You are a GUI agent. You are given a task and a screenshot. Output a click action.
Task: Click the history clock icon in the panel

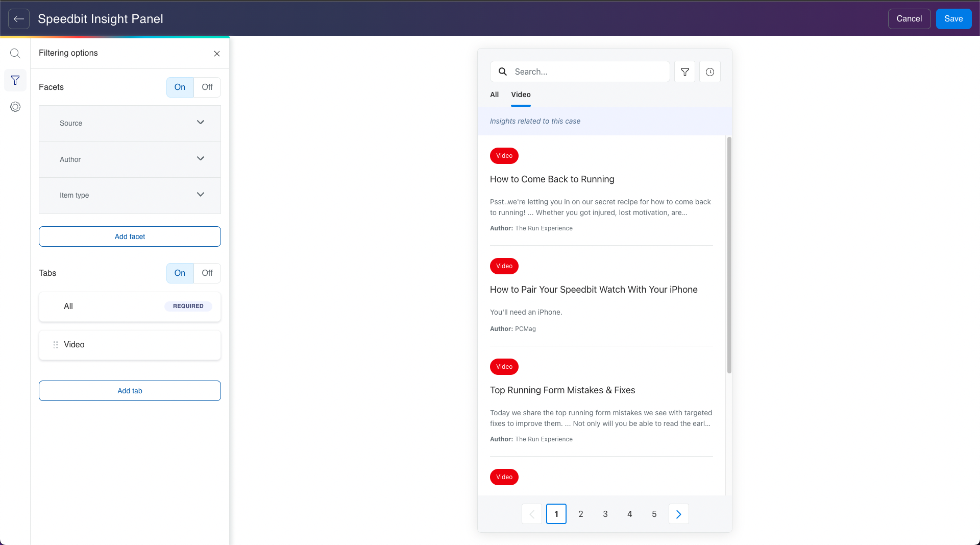tap(710, 72)
